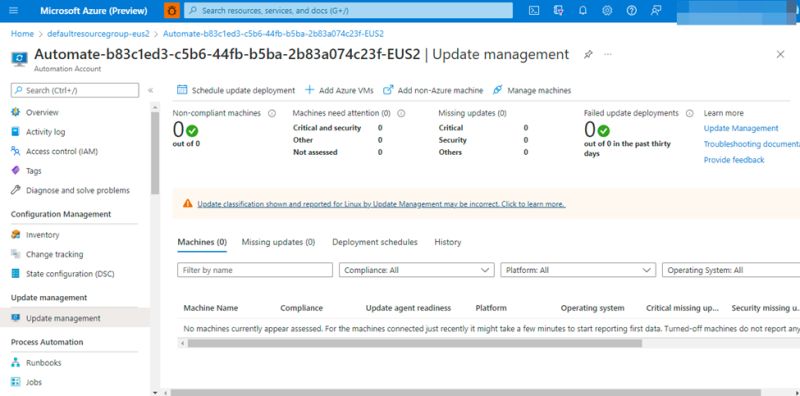The width and height of the screenshot is (800, 396).
Task: Click Filter by name field
Action: coord(255,270)
